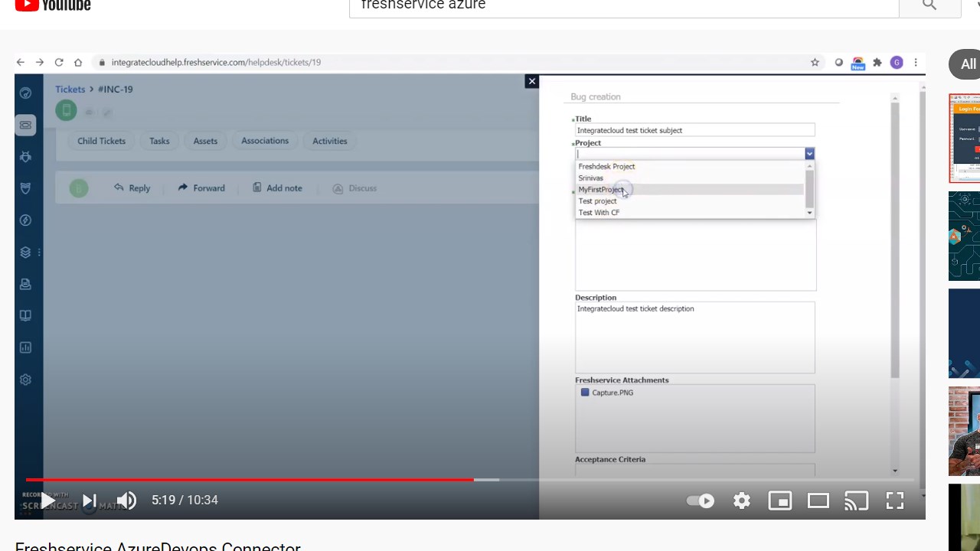Click the Add note button
The image size is (980, 551).
[x=277, y=188]
